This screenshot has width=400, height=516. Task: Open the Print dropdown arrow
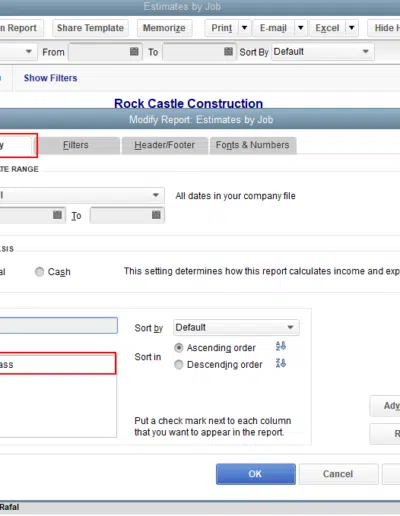point(244,28)
